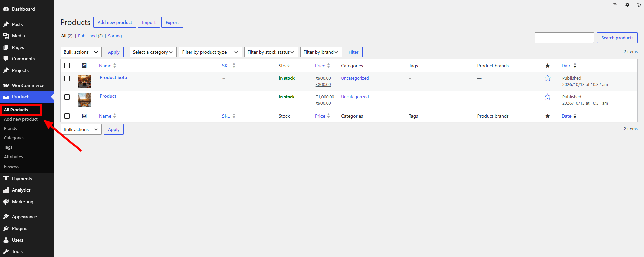644x257 pixels.
Task: Open the top Bulk actions dropdown
Action: point(81,52)
